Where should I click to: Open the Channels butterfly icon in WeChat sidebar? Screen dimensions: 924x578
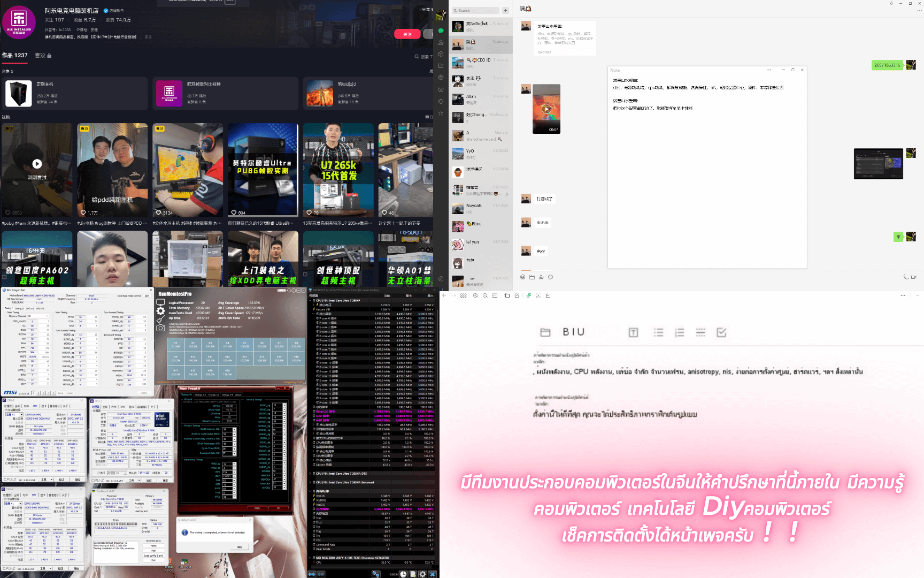[441, 89]
